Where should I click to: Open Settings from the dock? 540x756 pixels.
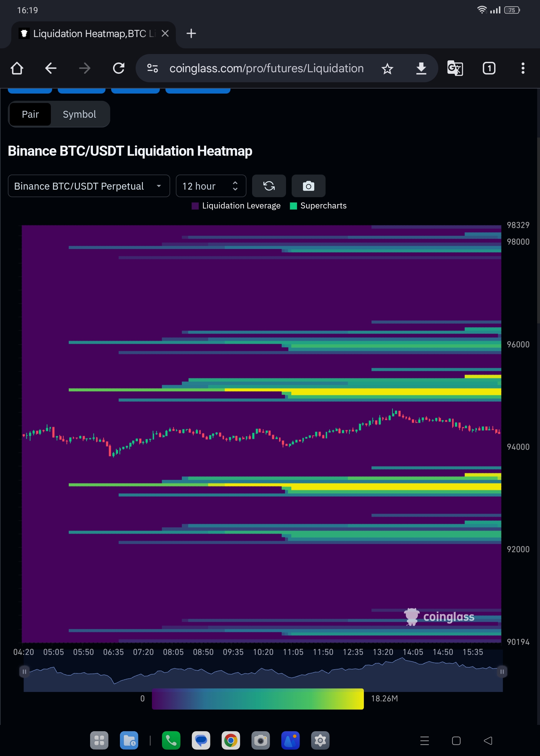[x=320, y=740]
